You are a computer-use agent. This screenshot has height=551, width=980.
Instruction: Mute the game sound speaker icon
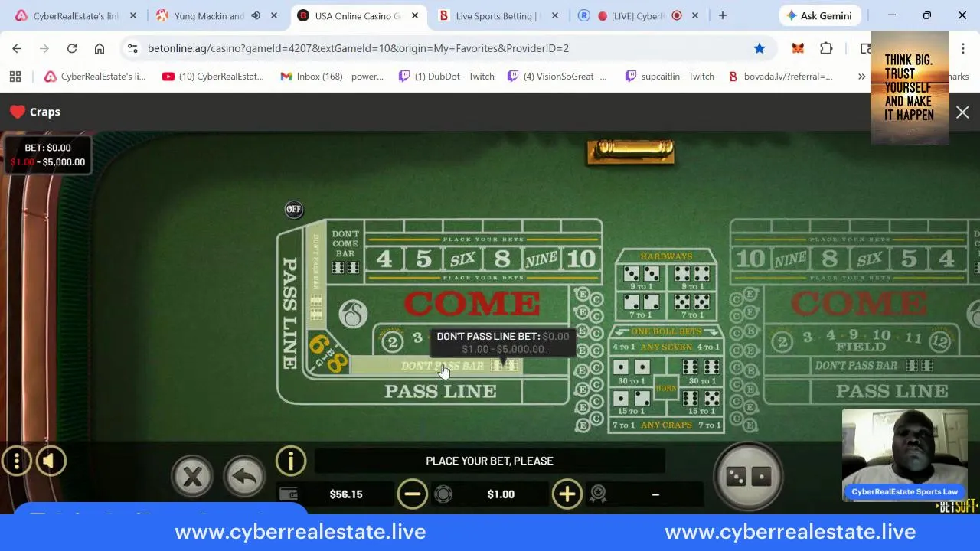point(51,461)
